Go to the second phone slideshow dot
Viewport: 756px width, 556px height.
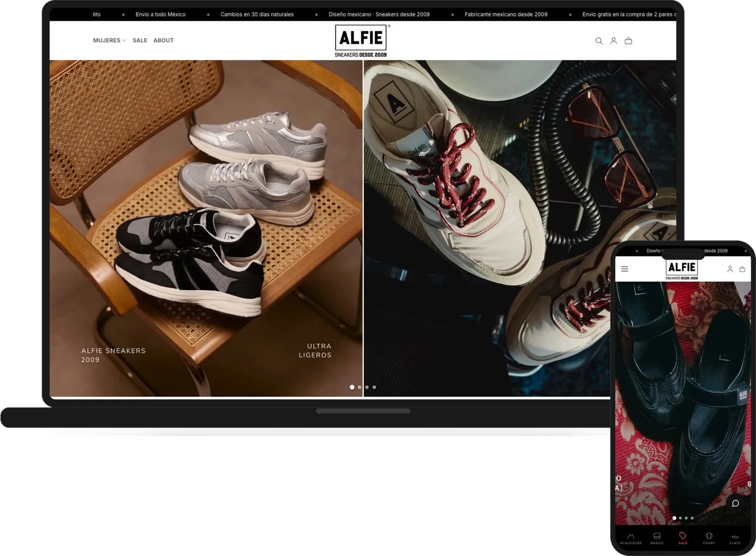(680, 518)
